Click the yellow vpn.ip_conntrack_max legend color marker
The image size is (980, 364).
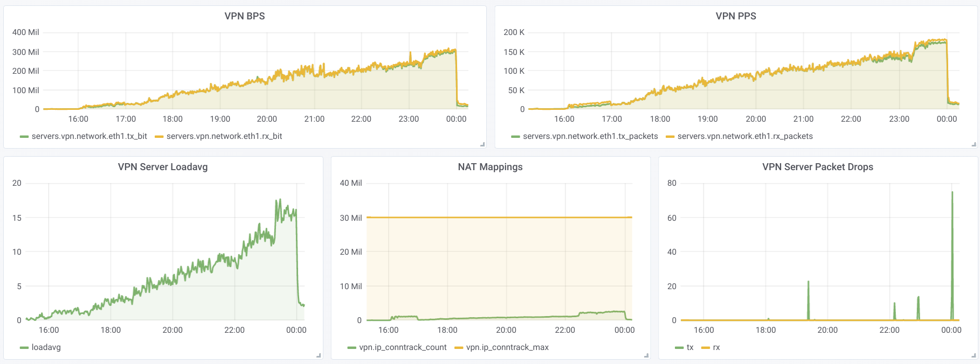click(x=459, y=348)
